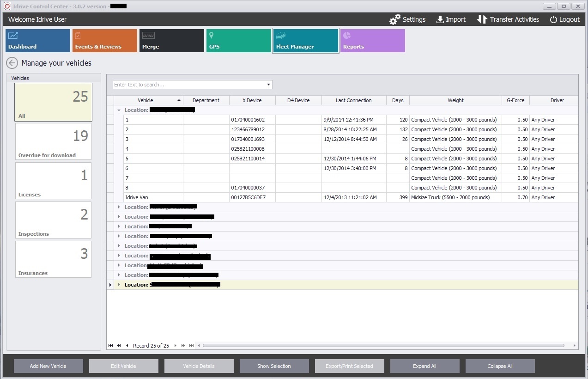Click the back arrow beside Manage your vehicles
588x379 pixels.
click(12, 63)
